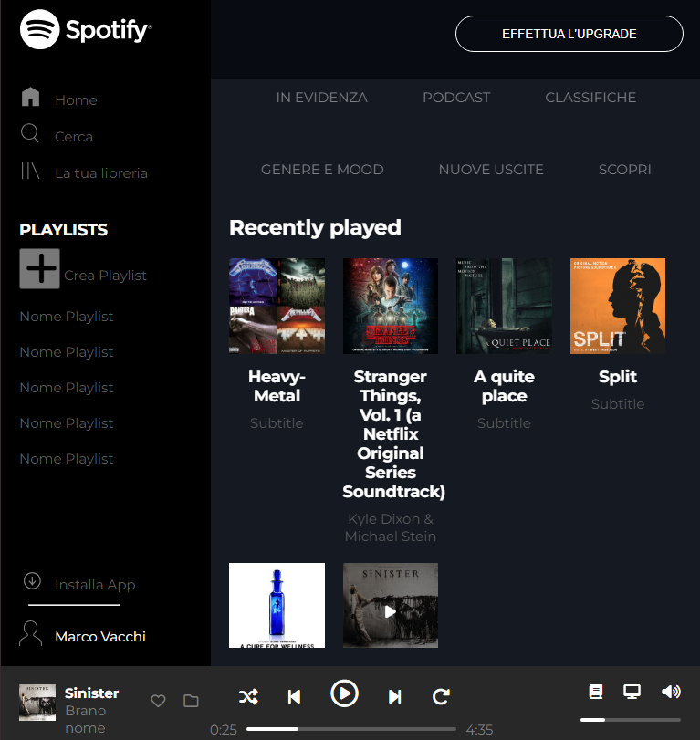Screen dimensions: 700x740
Task: Toggle the repeat button
Action: 441,697
